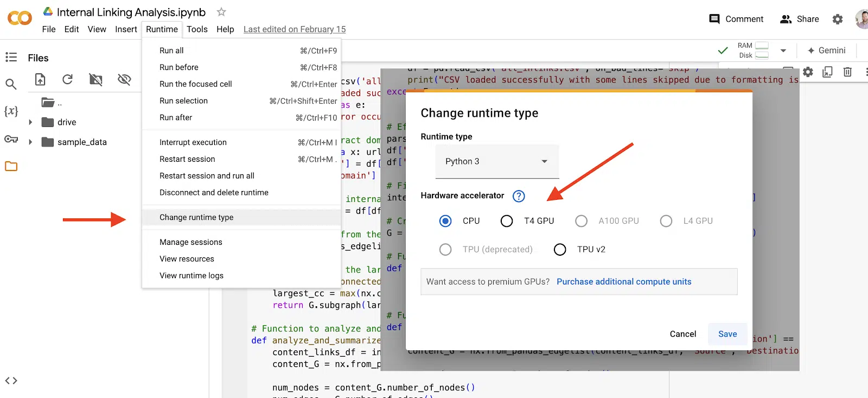Open the code snippets icon
868x398 pixels.
pyautogui.click(x=11, y=381)
